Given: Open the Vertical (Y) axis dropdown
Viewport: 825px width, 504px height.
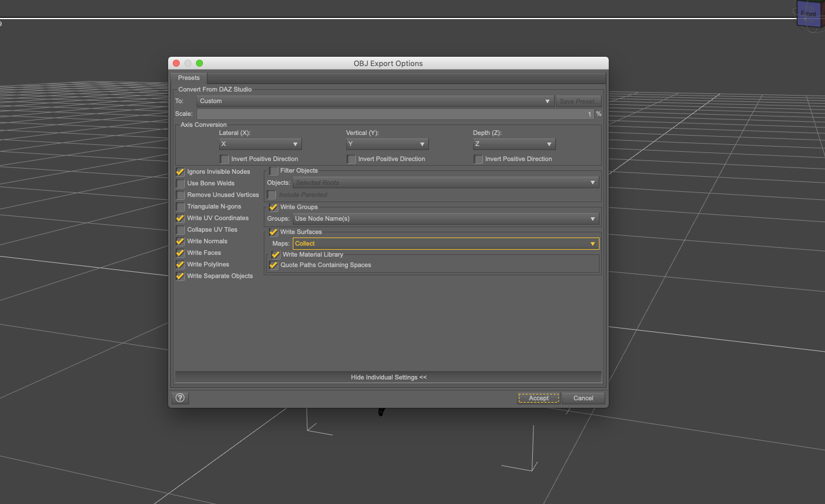Looking at the screenshot, I should tap(387, 144).
